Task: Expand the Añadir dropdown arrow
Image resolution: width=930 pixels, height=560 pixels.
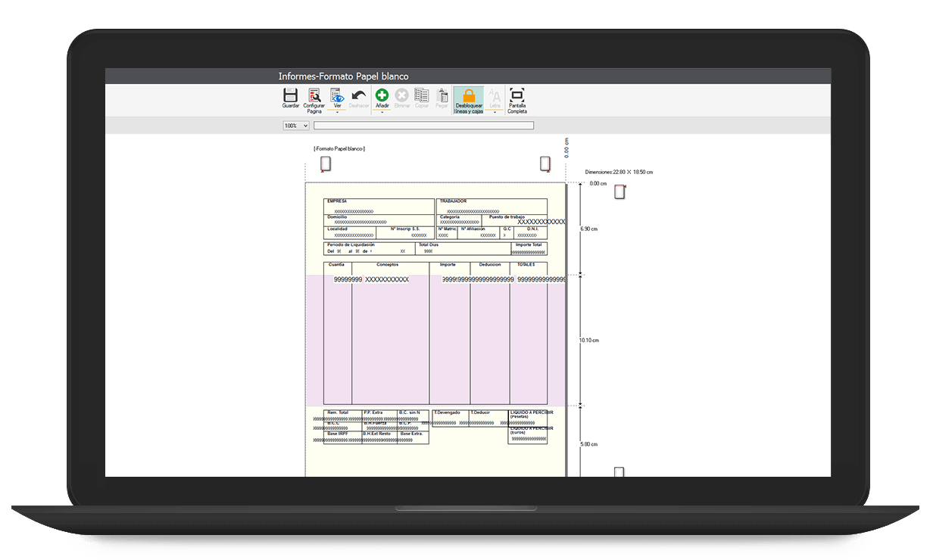Action: [382, 113]
